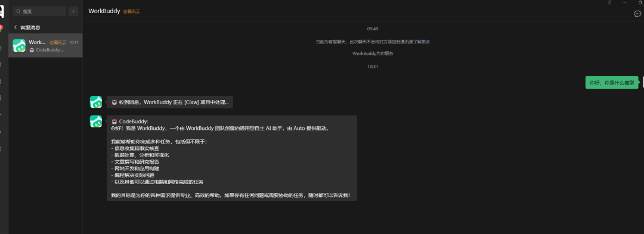Click the 收到消息 processing message bubble

(x=169, y=102)
